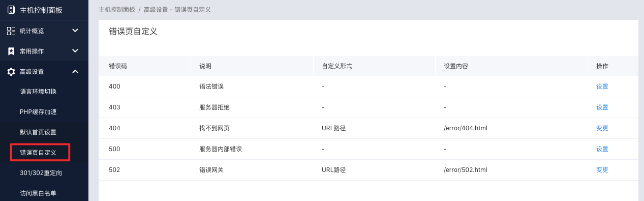Click 变更 link for error 404
The image size is (644, 201).
[x=602, y=128]
